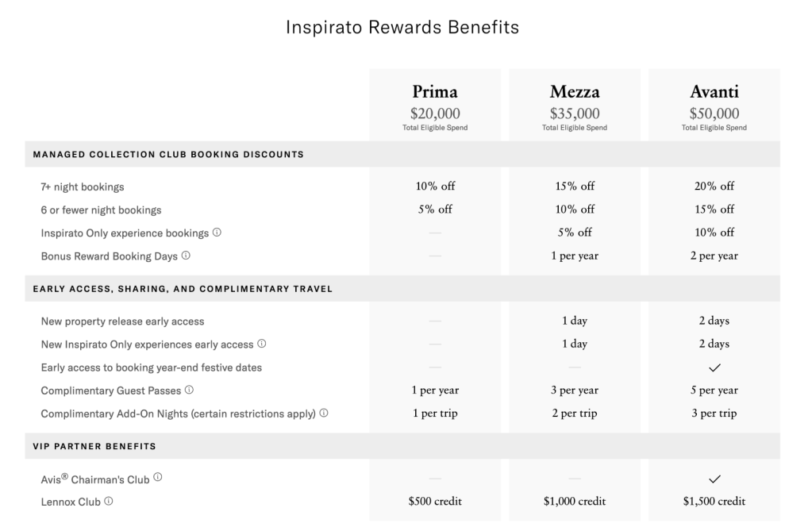Click the New property release early access label

click(x=122, y=321)
